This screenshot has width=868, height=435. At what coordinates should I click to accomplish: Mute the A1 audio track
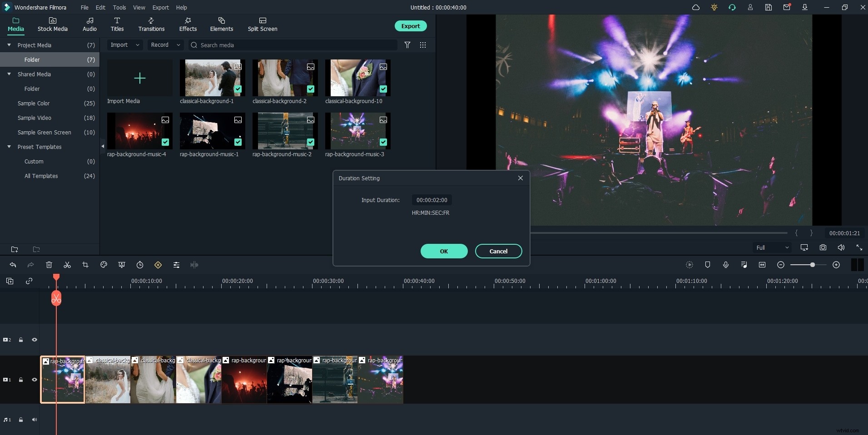35,420
